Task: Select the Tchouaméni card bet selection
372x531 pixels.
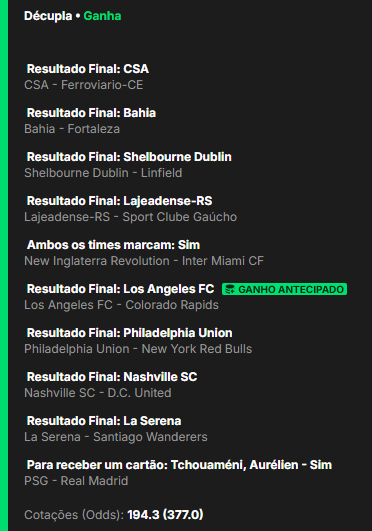Action: (x=179, y=465)
